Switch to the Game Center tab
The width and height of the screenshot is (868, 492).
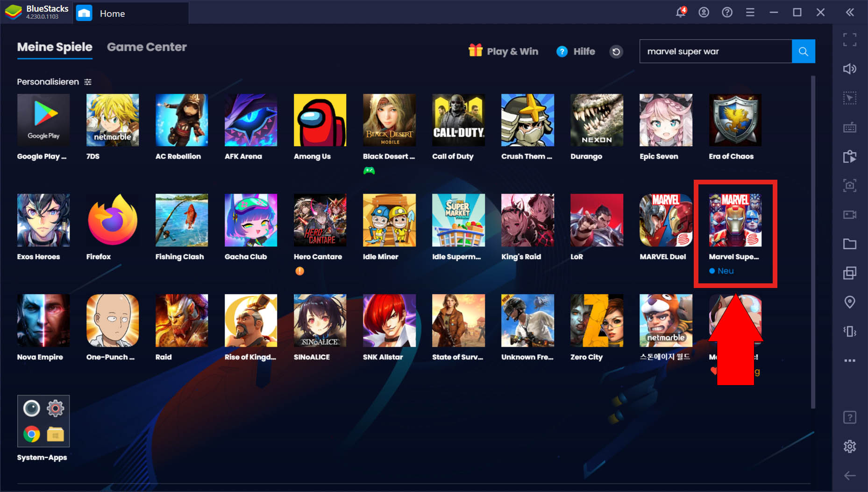[147, 47]
